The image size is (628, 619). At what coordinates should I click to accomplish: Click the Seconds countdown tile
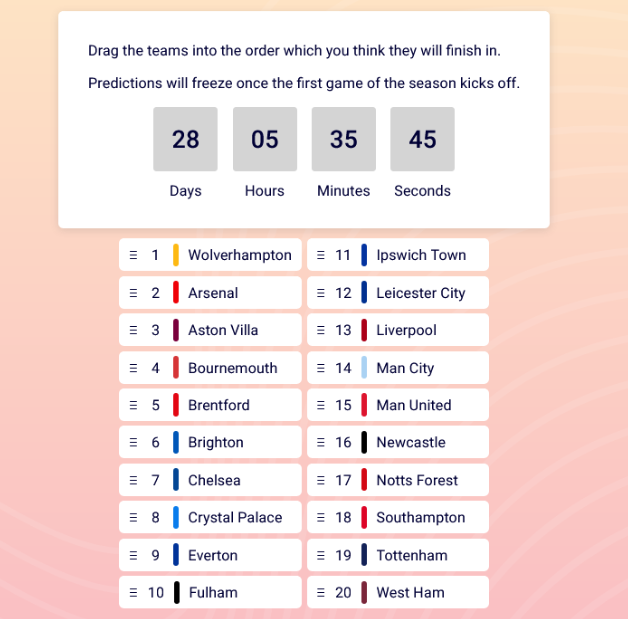point(423,139)
